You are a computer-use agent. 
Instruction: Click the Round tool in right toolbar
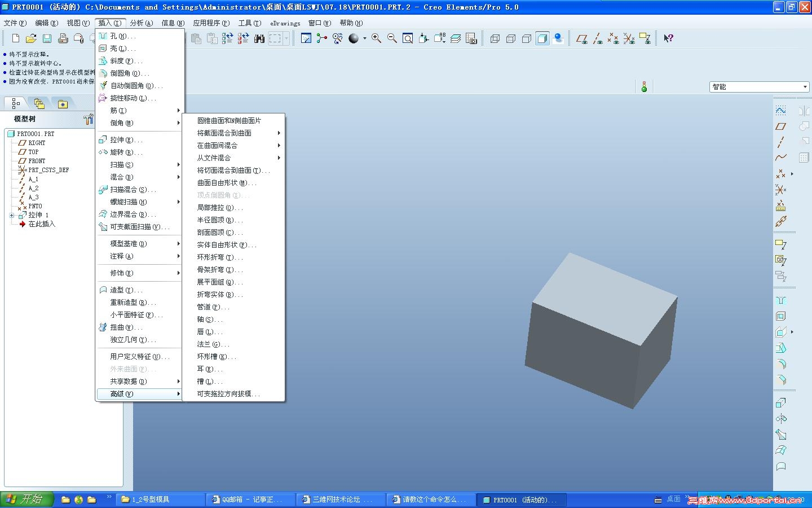781,364
